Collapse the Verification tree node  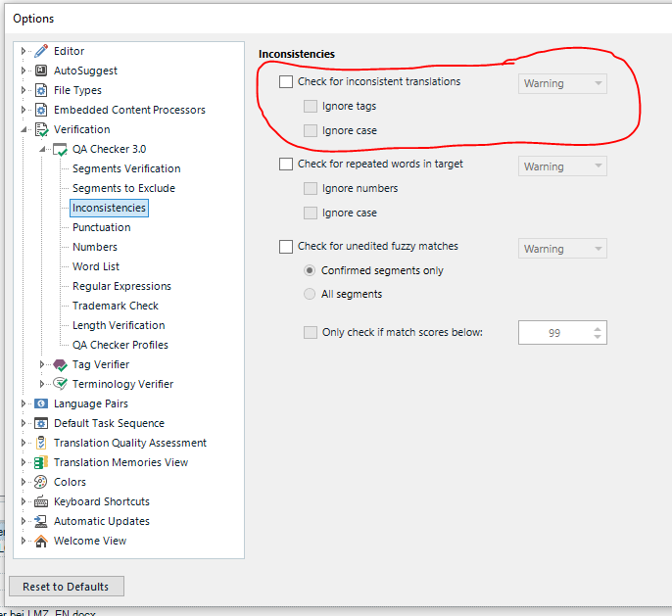click(24, 129)
